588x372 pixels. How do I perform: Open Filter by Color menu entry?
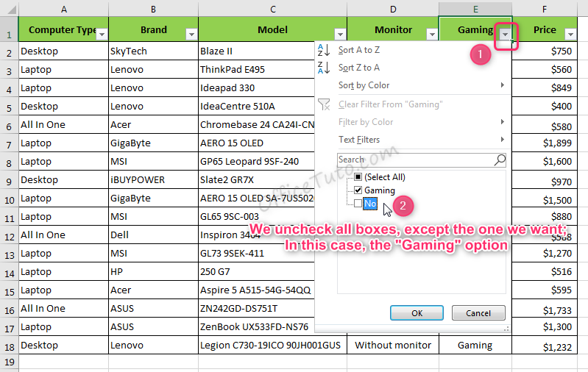pyautogui.click(x=414, y=122)
